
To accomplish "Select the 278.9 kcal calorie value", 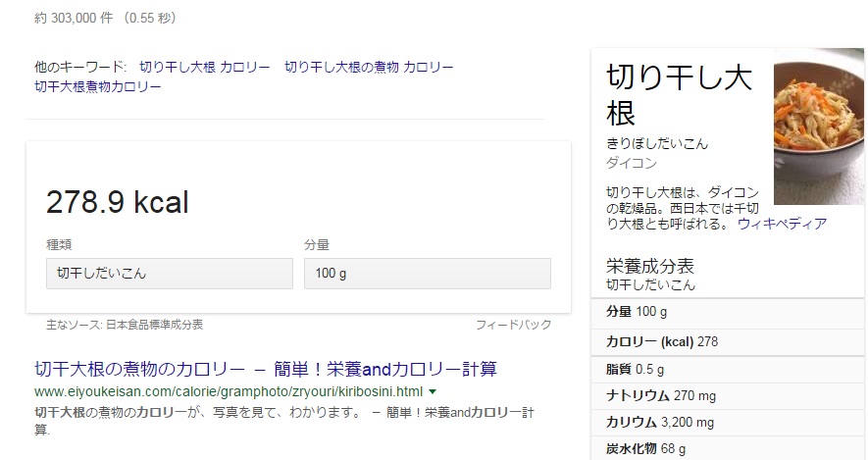I will pyautogui.click(x=118, y=201).
